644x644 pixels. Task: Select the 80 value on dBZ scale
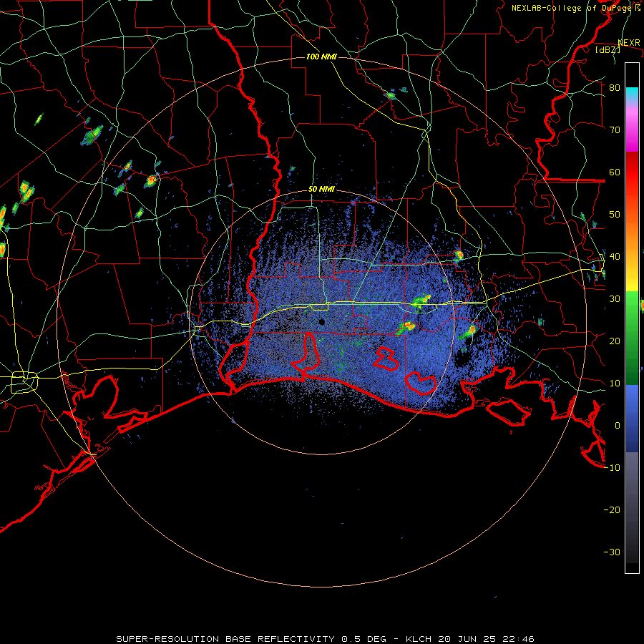click(x=615, y=88)
